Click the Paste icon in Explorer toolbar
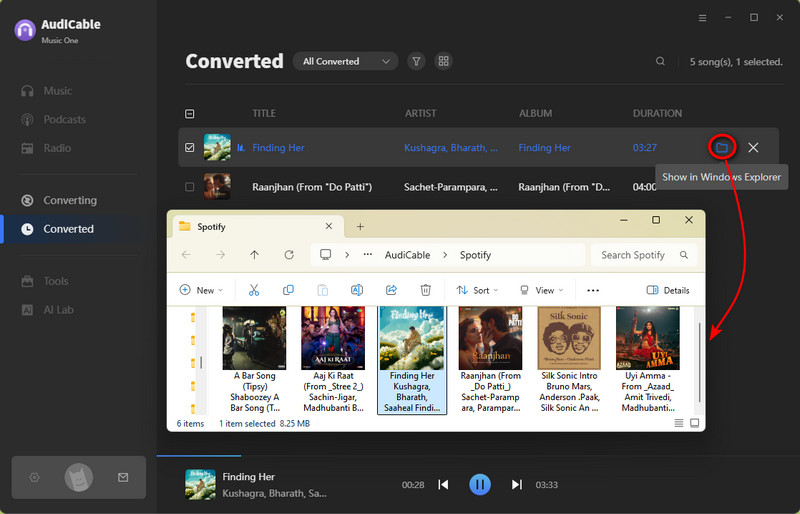Screen dimensions: 800x514 (x=322, y=290)
